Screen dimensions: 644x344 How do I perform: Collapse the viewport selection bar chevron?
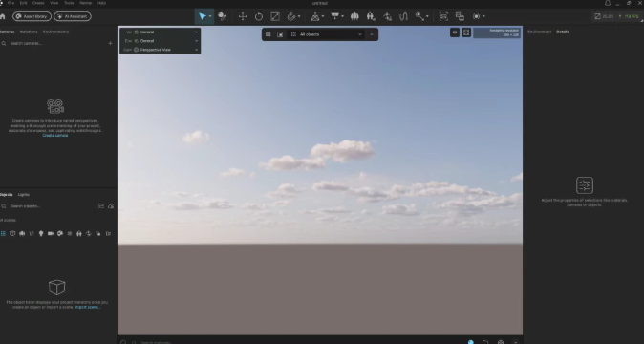coord(372,34)
